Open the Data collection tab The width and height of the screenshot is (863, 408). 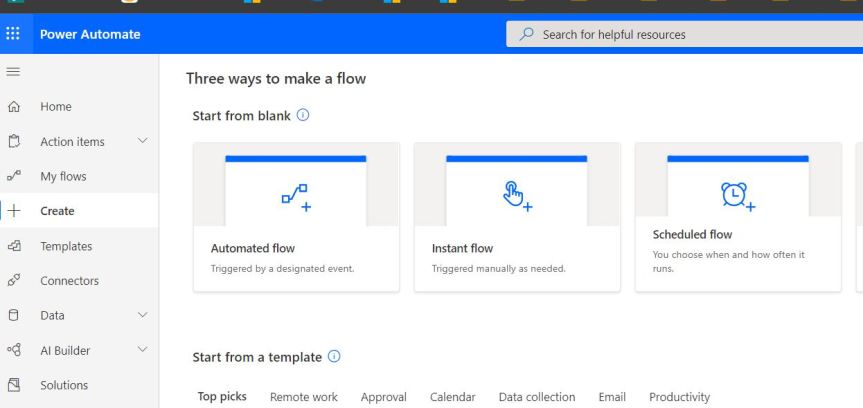[536, 397]
